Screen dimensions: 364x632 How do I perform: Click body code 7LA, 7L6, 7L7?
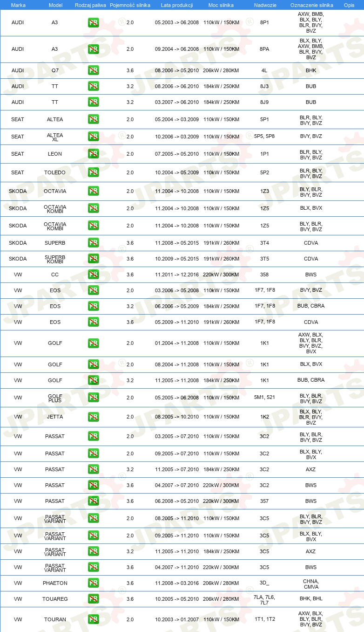264,600
